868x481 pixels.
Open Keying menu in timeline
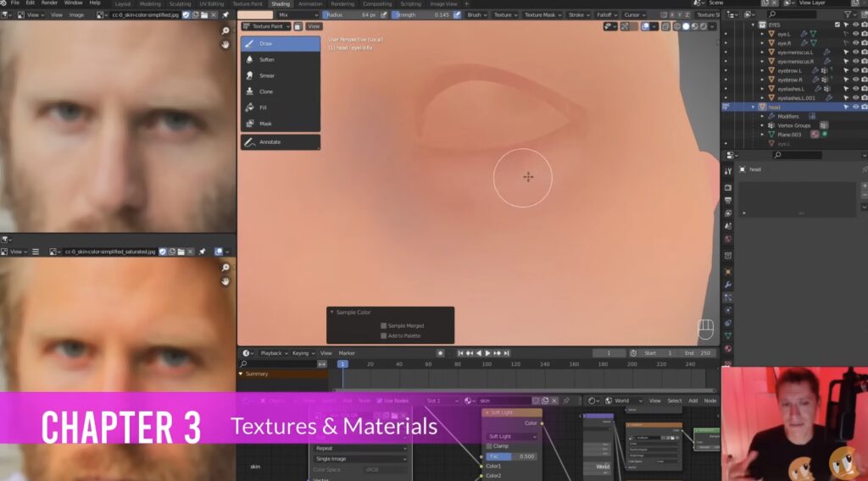(x=303, y=353)
